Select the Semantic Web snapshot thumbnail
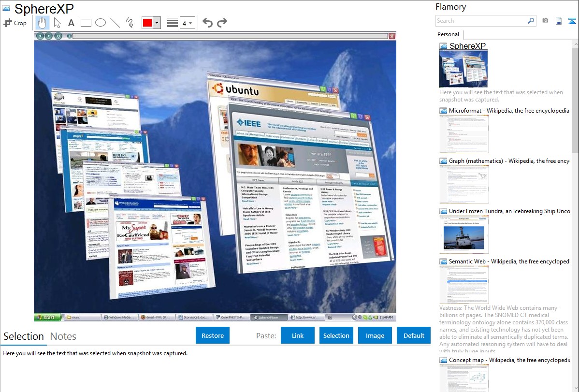The height and width of the screenshot is (392, 579). (x=464, y=285)
